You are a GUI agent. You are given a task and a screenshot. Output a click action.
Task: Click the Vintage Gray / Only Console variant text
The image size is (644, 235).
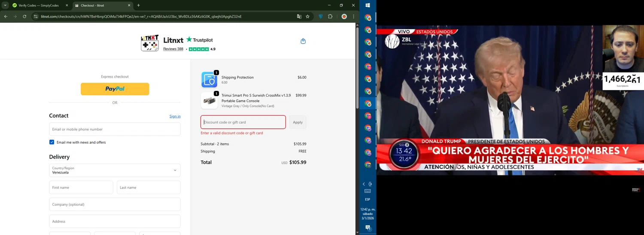[248, 106]
